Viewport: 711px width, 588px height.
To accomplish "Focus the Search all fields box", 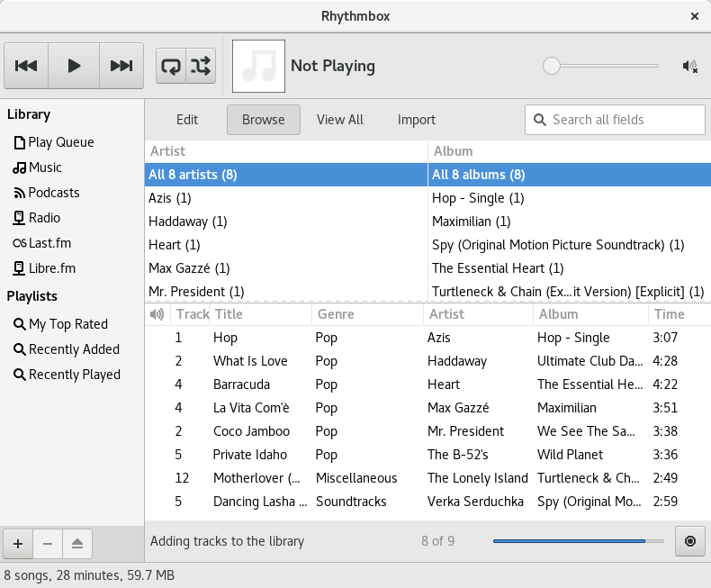I will tap(615, 120).
